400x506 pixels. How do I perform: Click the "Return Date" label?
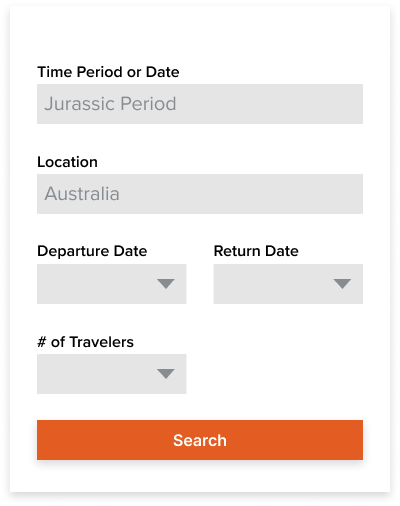(x=256, y=251)
